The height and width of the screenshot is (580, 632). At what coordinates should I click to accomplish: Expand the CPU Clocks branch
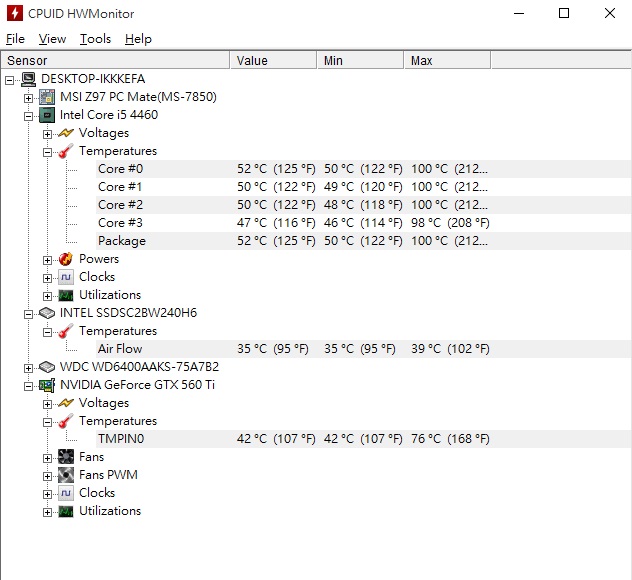coord(47,279)
